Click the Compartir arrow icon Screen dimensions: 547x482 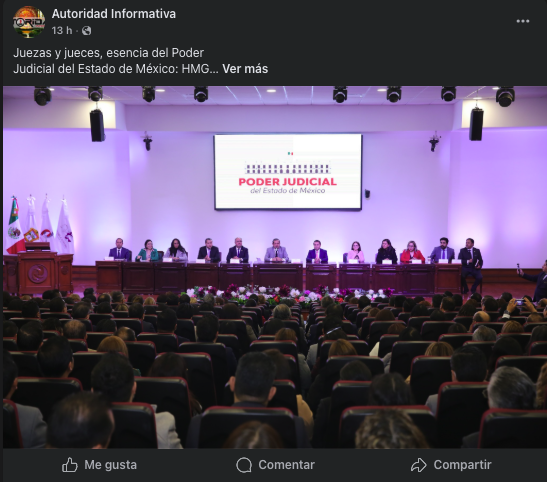[419, 465]
